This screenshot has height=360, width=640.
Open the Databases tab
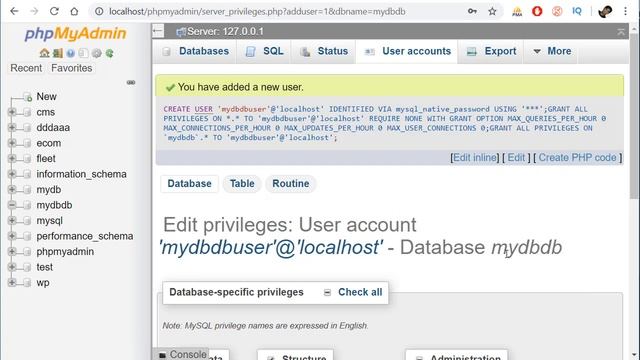click(x=195, y=51)
